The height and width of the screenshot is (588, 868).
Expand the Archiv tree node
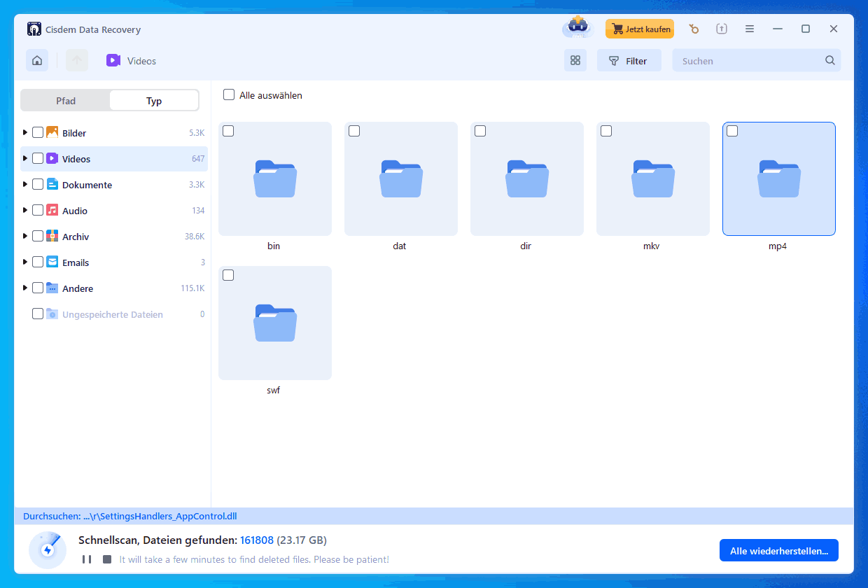coord(25,236)
